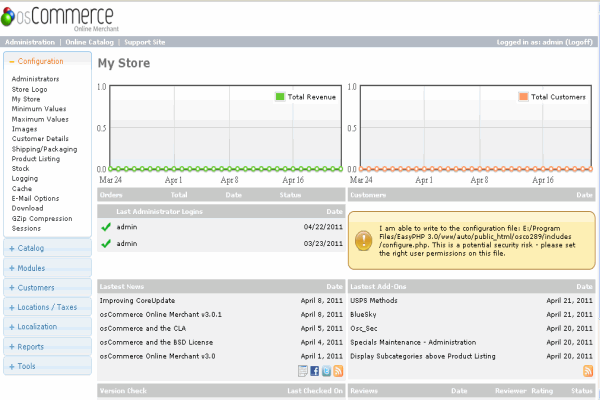Open 'osCommerce and the BSD License' news
This screenshot has height=400, width=600.
[157, 342]
